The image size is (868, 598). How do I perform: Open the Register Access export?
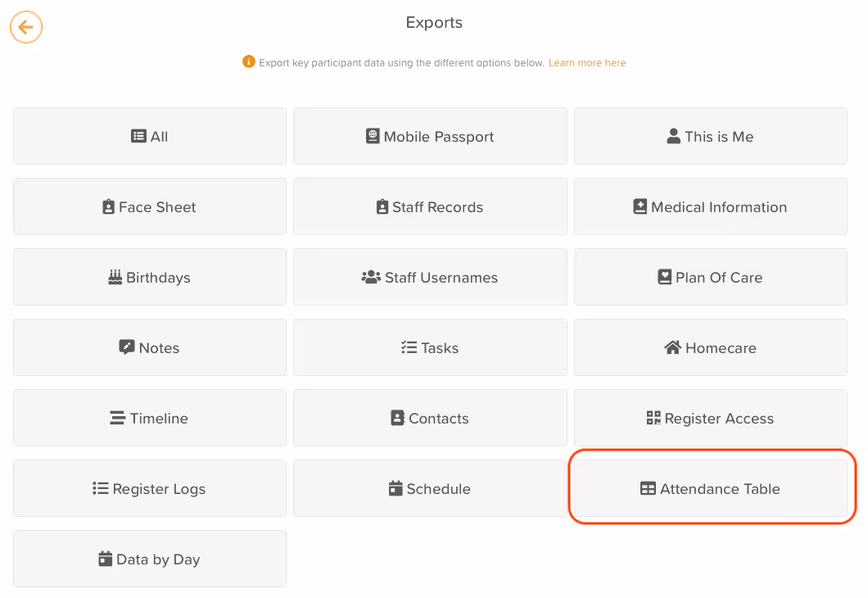click(x=710, y=418)
